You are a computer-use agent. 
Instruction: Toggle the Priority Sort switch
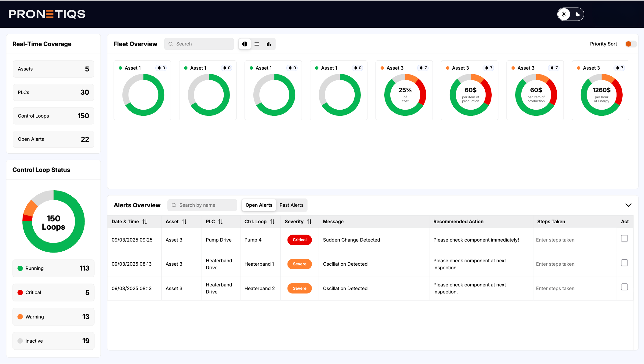pos(631,44)
